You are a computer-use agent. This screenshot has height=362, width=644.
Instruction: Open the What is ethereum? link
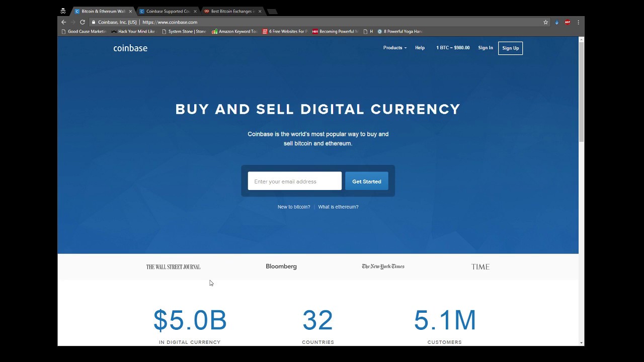[x=338, y=207]
